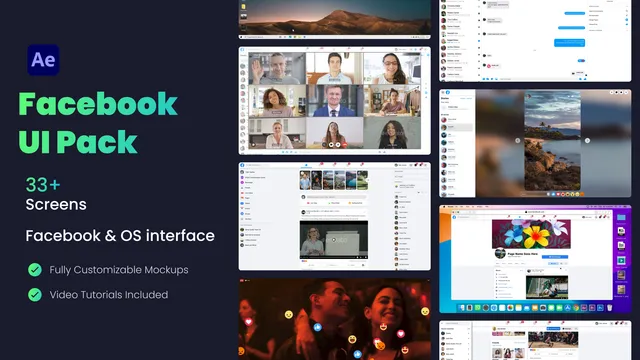Click the Facebook & OS interface line
This screenshot has width=640, height=360.
point(120,236)
